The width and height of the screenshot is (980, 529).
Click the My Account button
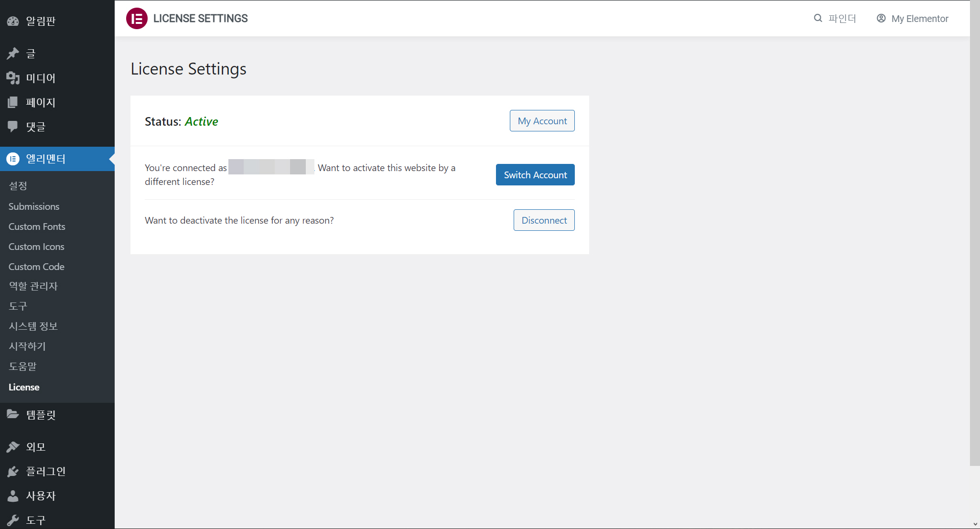(x=542, y=121)
